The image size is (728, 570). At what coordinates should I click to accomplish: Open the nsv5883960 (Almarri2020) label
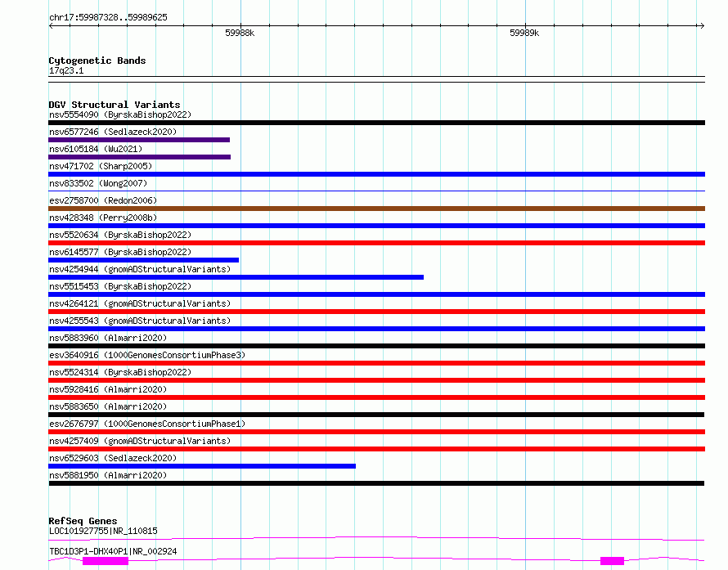click(x=108, y=338)
